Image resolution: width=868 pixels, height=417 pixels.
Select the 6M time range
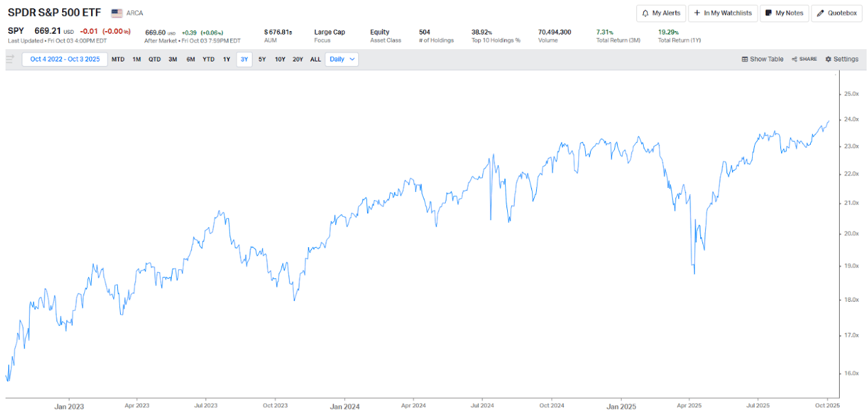[x=190, y=59]
